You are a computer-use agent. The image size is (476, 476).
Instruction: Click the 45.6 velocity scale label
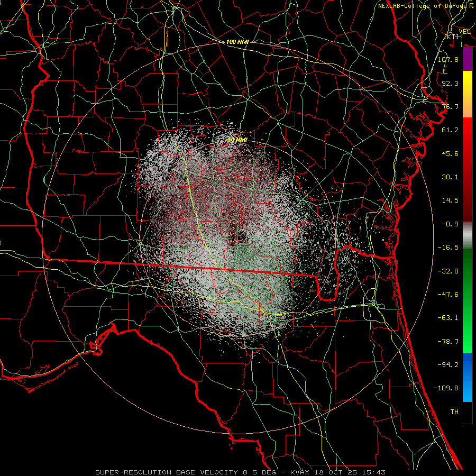450,153
